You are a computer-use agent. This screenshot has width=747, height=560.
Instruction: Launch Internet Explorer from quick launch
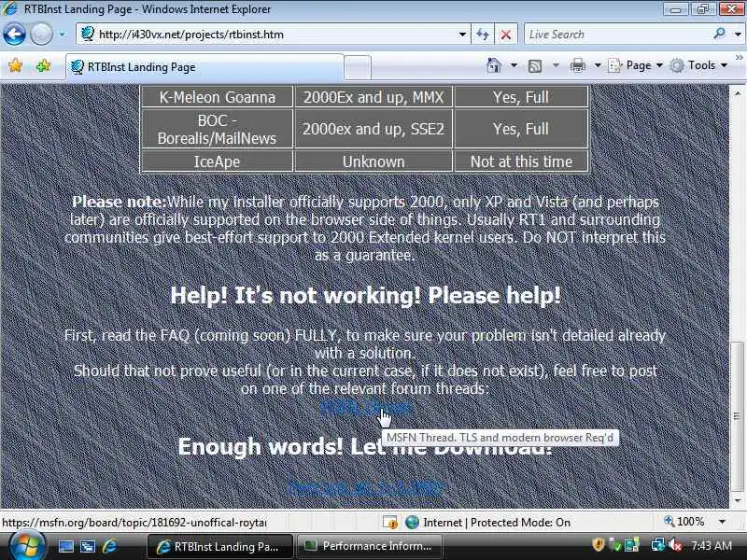point(109,546)
